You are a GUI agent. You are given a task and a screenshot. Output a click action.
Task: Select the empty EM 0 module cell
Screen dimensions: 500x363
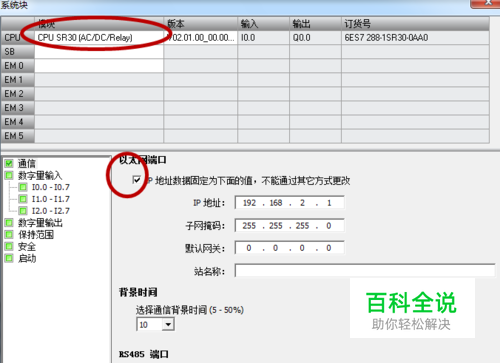99,66
